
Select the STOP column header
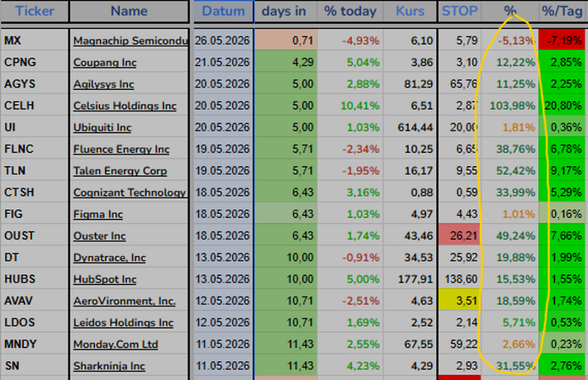(459, 11)
